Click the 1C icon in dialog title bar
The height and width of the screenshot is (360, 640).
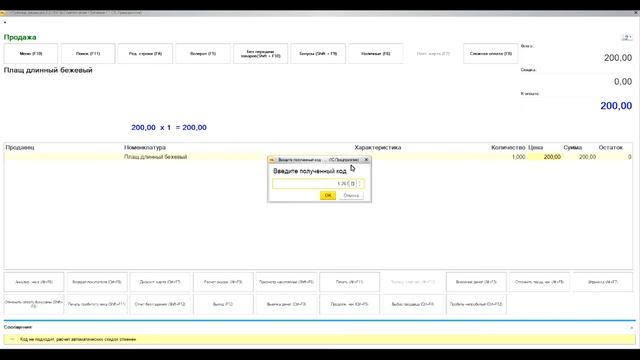[272, 160]
